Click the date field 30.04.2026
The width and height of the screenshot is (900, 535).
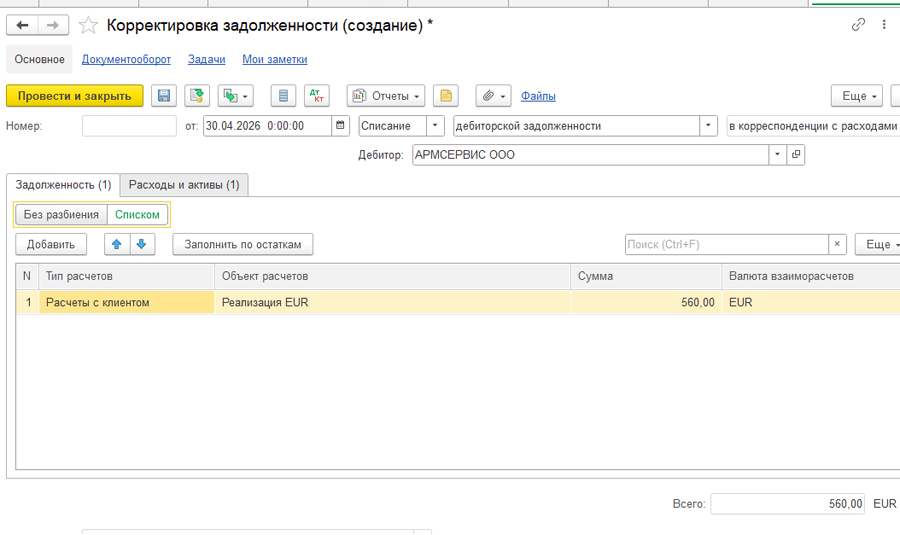click(x=267, y=126)
